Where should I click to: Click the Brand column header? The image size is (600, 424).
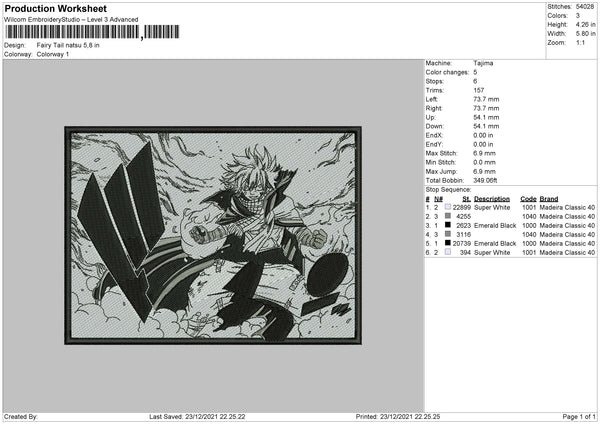[549, 199]
